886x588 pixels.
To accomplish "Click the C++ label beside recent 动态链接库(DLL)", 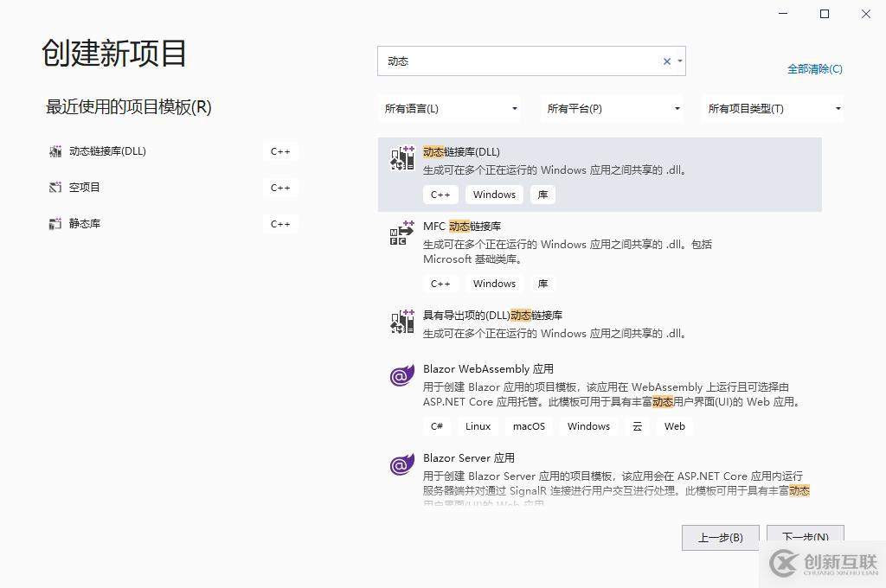I will click(x=280, y=151).
